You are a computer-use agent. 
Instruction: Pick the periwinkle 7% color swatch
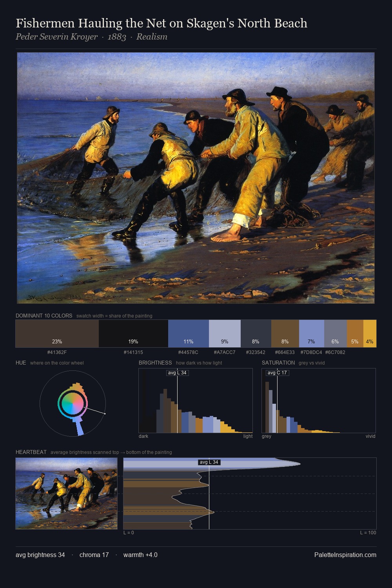(x=312, y=334)
